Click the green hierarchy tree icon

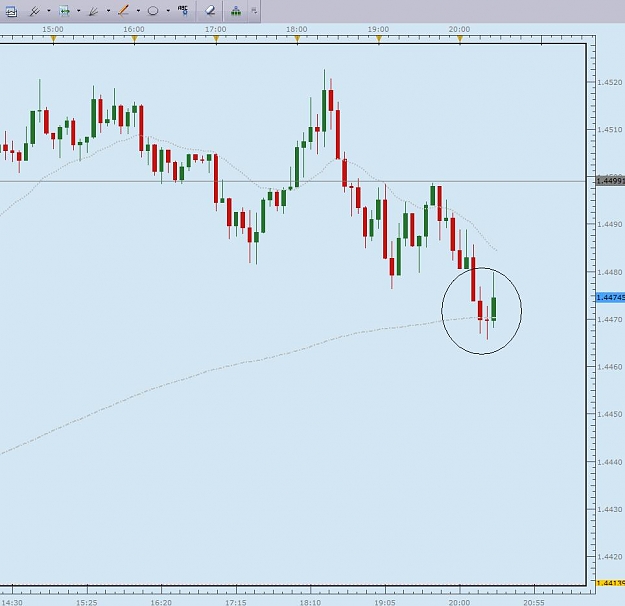236,11
